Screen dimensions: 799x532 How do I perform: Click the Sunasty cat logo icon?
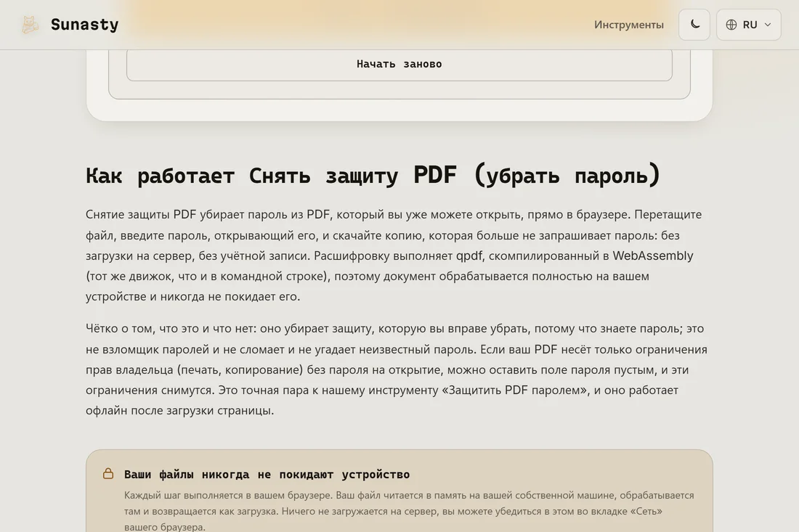(30, 25)
